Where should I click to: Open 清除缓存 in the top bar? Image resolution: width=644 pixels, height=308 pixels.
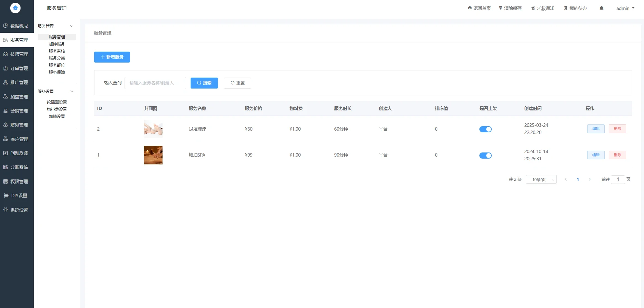tap(510, 8)
